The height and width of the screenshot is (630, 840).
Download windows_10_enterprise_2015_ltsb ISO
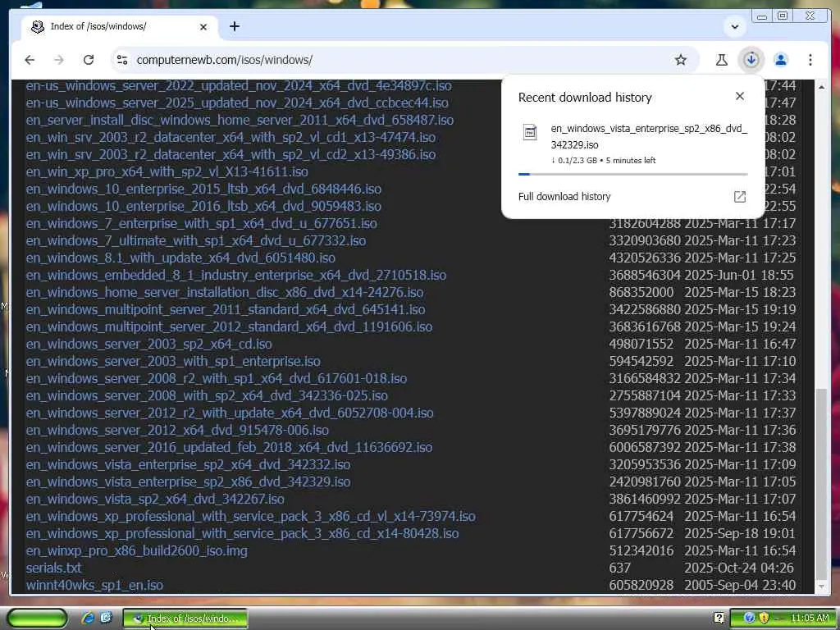[x=203, y=189]
